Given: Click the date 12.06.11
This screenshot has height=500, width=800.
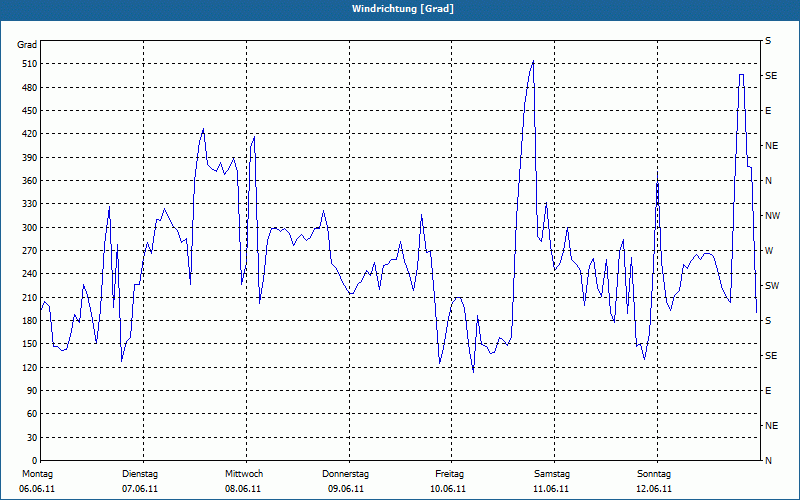Looking at the screenshot, I should click(x=654, y=489).
